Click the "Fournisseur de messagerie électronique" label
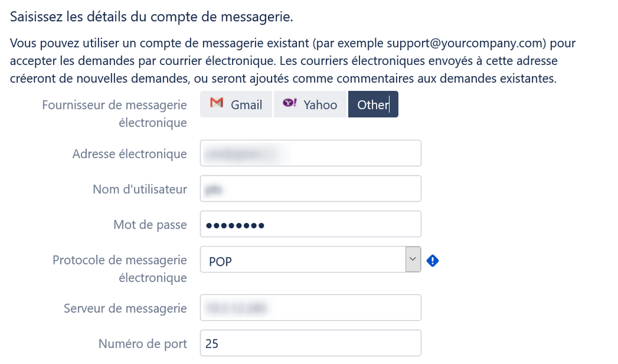This screenshot has height=364, width=618. tap(114, 114)
